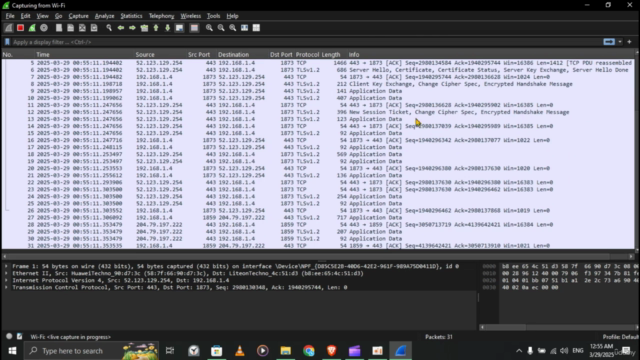Expand the Frame 1 details row
This screenshot has height=360, width=640.
click(6, 266)
